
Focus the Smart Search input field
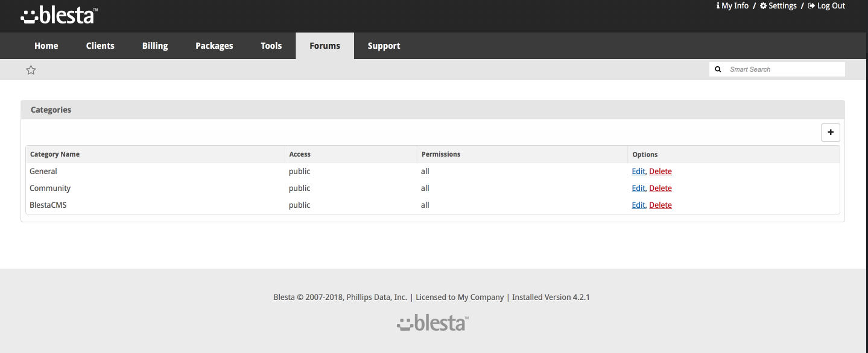[x=784, y=69]
